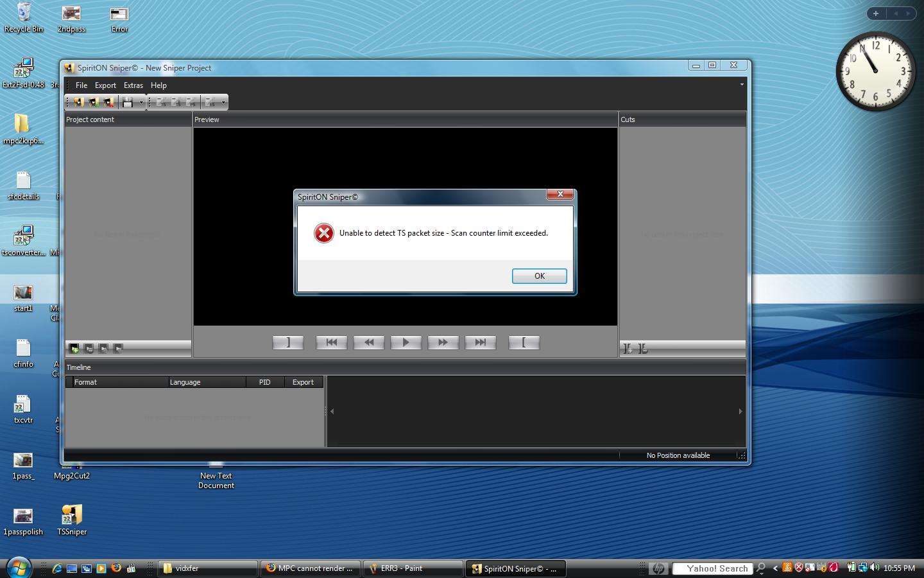Switch to ERR3 - Paint taskbar window
The width and height of the screenshot is (924, 578).
pos(413,568)
